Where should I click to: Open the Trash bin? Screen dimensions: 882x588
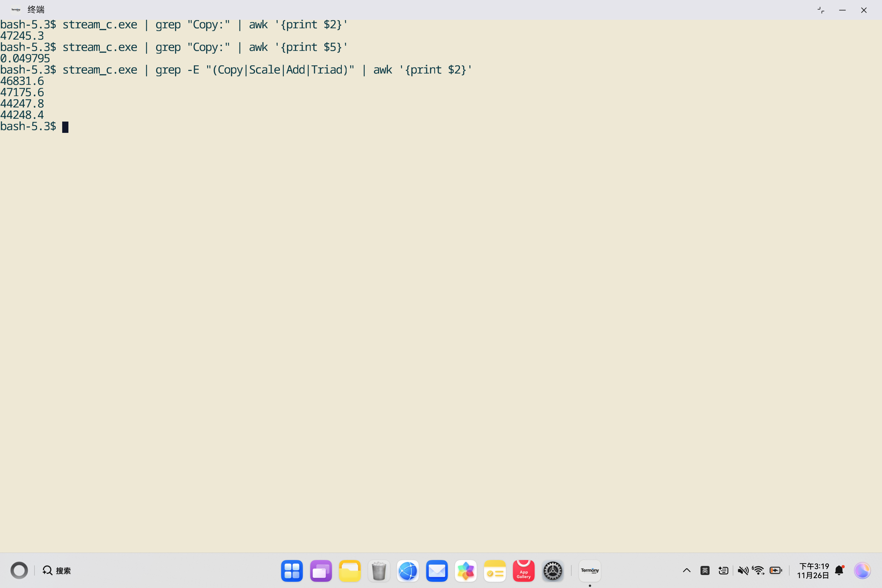tap(379, 570)
